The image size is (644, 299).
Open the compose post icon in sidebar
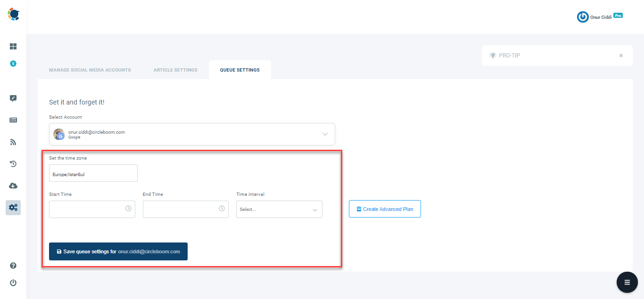point(13,98)
